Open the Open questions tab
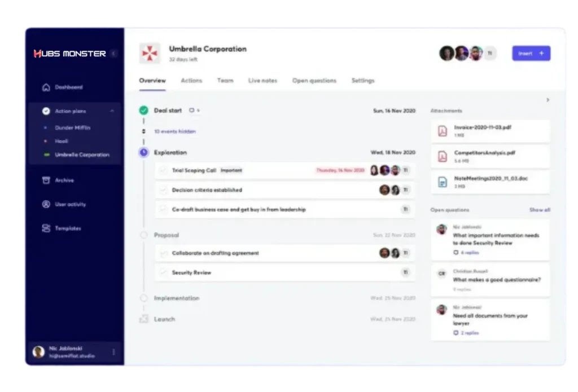This screenshot has width=578, height=392. [314, 81]
